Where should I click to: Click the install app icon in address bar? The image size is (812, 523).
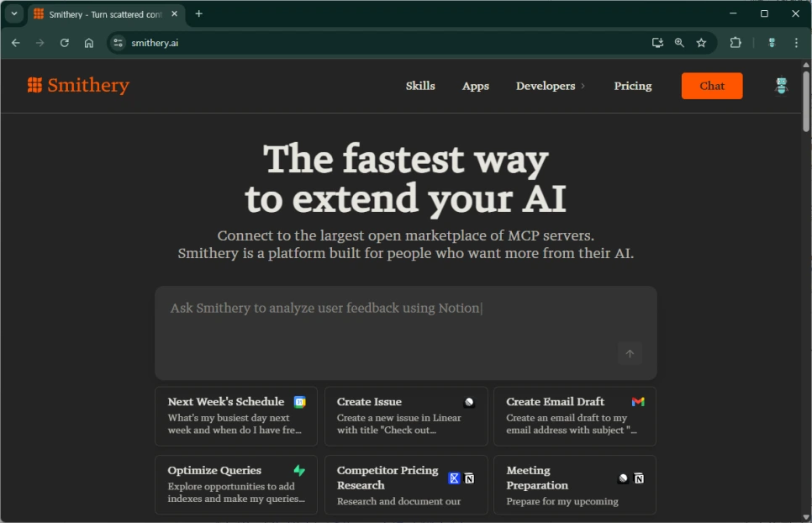pos(657,43)
